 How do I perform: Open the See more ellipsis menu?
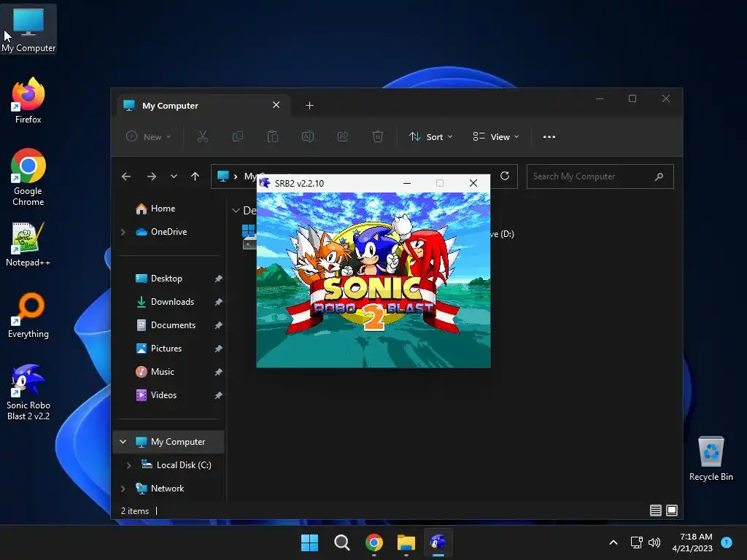(549, 136)
